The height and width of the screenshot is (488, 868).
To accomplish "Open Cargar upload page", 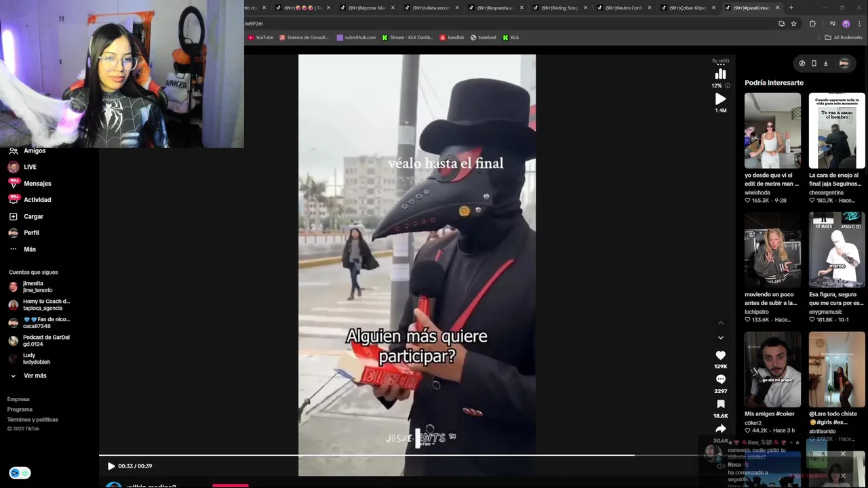I will pyautogui.click(x=26, y=216).
